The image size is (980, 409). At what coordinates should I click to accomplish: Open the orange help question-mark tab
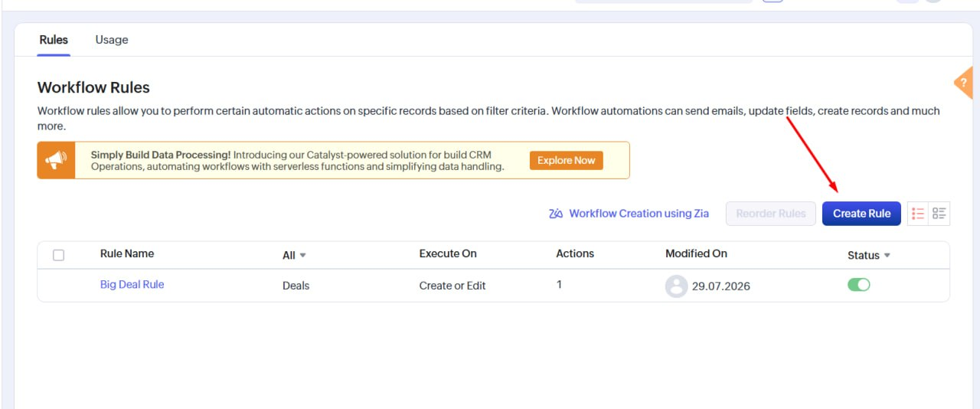pos(965,83)
